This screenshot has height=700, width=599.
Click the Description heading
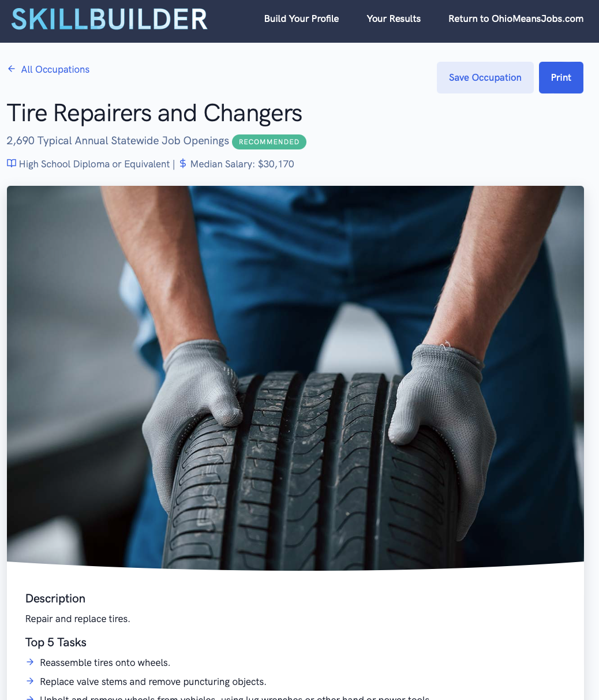[x=55, y=598]
